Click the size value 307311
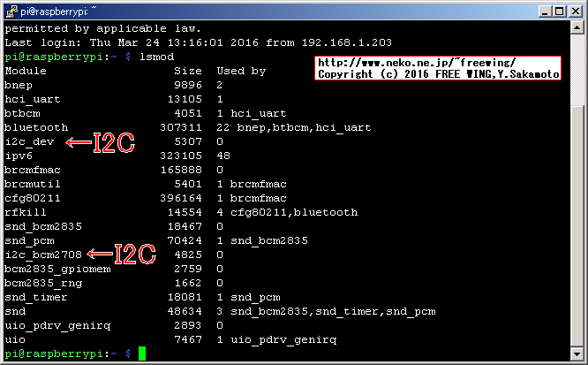The width and height of the screenshot is (588, 365). pos(181,127)
